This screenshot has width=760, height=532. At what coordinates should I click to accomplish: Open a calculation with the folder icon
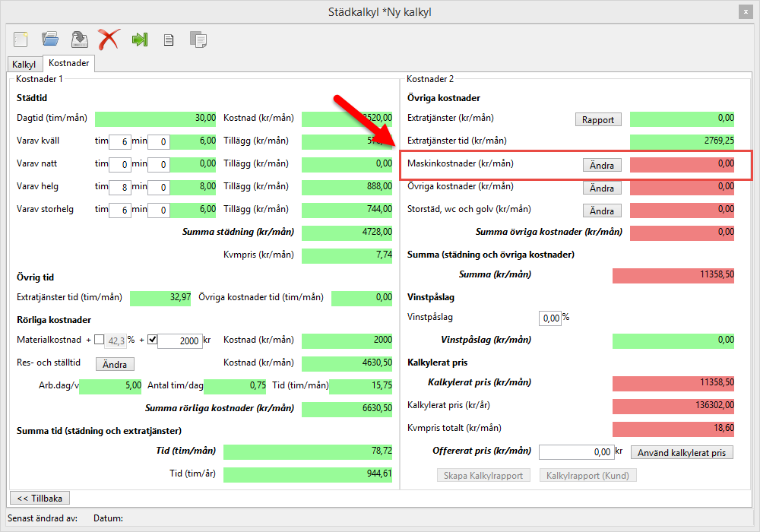(x=50, y=39)
